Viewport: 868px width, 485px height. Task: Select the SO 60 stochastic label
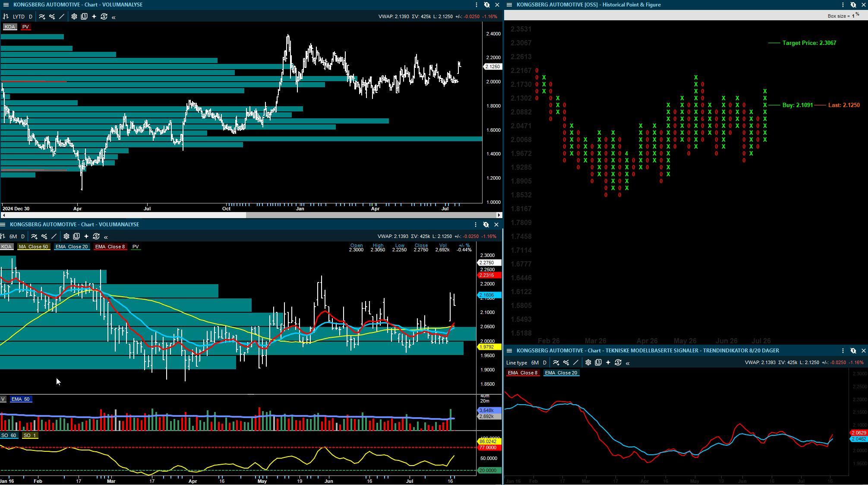[9, 435]
